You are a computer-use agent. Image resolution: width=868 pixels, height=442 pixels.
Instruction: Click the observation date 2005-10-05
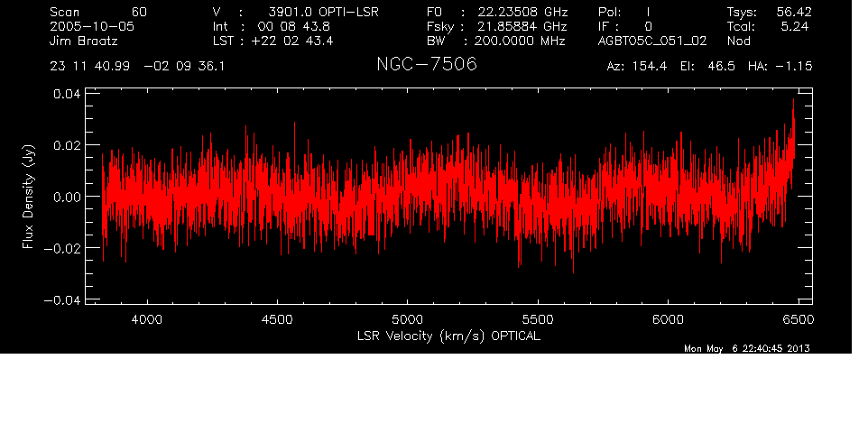point(92,26)
